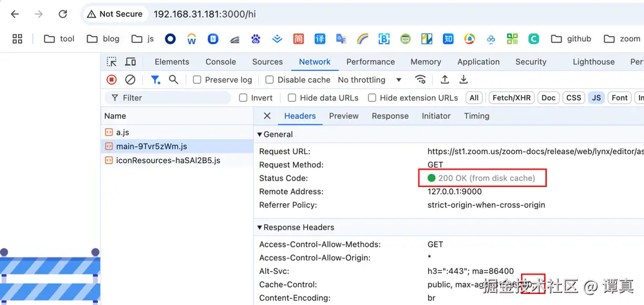Select the JS type filter
Viewport: 644px width, 305px height.
(x=596, y=98)
